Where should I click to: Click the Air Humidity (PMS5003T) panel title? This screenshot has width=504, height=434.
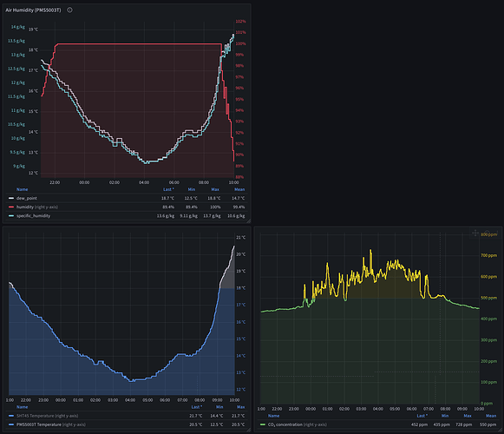click(33, 10)
